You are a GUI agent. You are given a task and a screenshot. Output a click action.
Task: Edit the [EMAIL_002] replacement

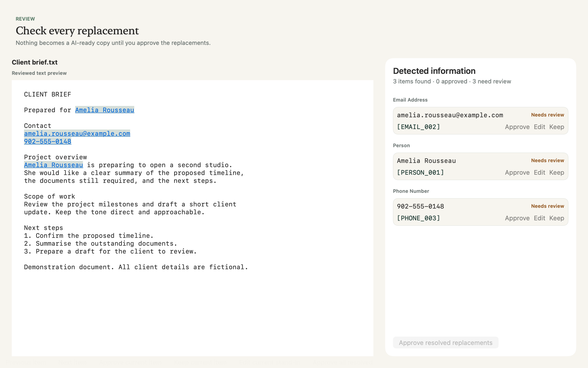tap(539, 127)
